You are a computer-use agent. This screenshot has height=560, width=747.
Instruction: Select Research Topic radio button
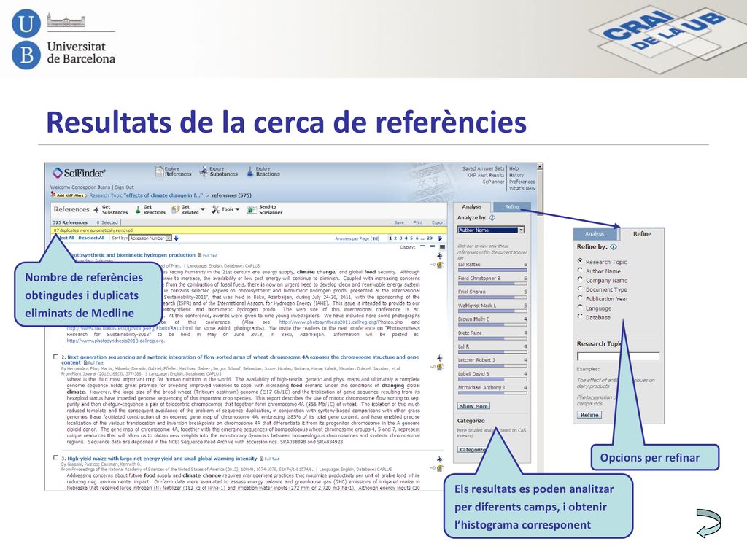tap(580, 261)
